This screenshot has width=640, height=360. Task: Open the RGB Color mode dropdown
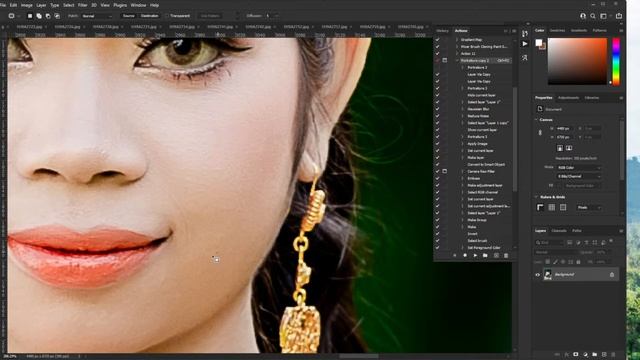[x=579, y=168]
